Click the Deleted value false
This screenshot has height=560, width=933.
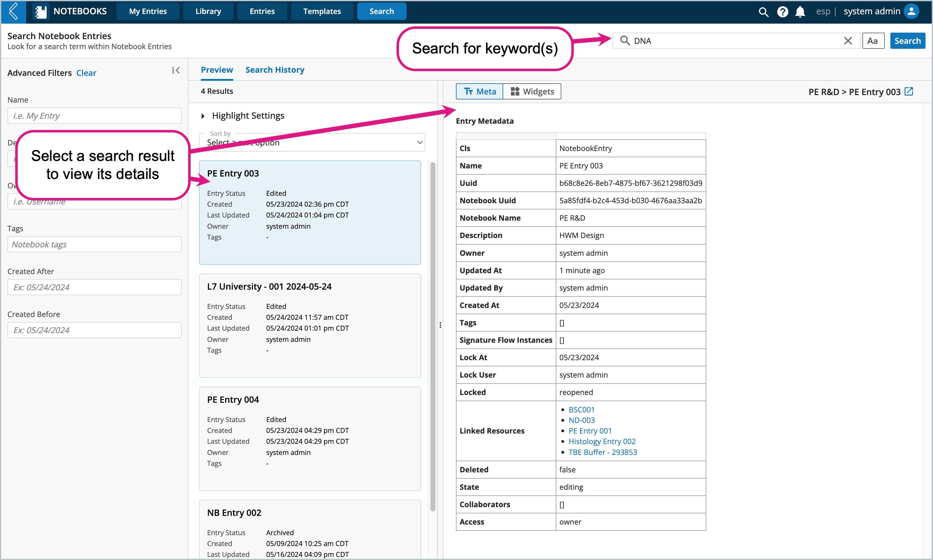pyautogui.click(x=568, y=470)
